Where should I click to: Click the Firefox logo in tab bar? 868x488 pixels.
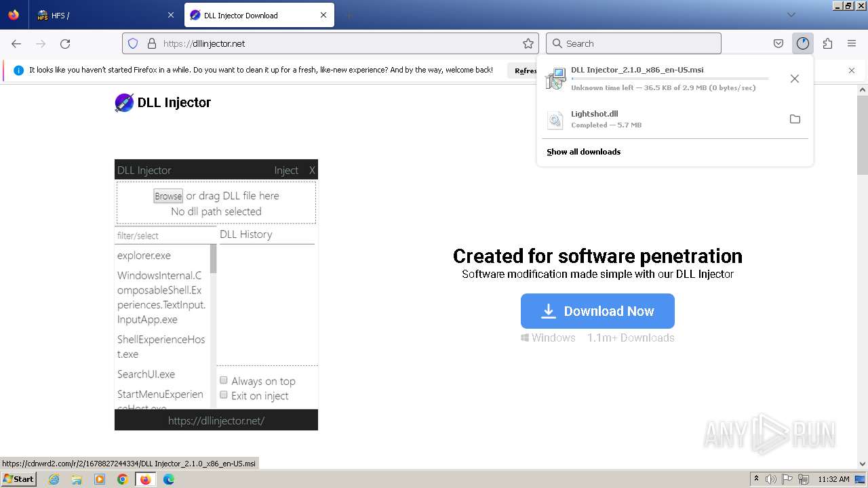[14, 15]
